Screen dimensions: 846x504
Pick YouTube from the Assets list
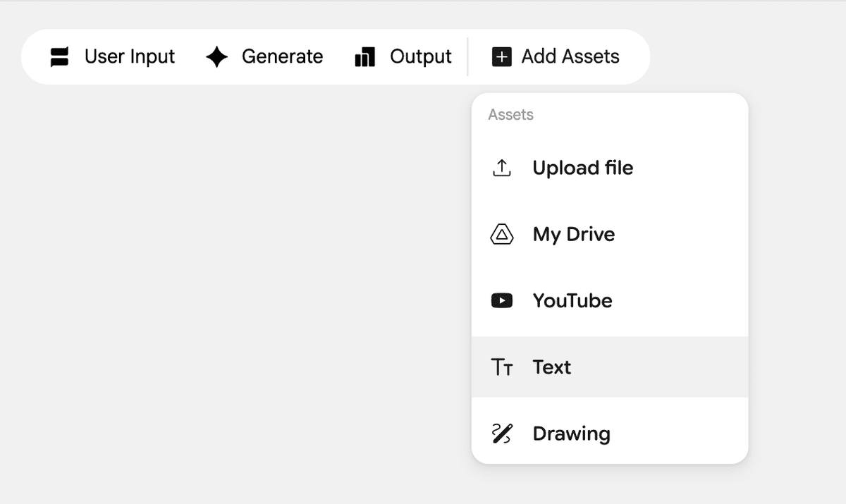(x=572, y=300)
